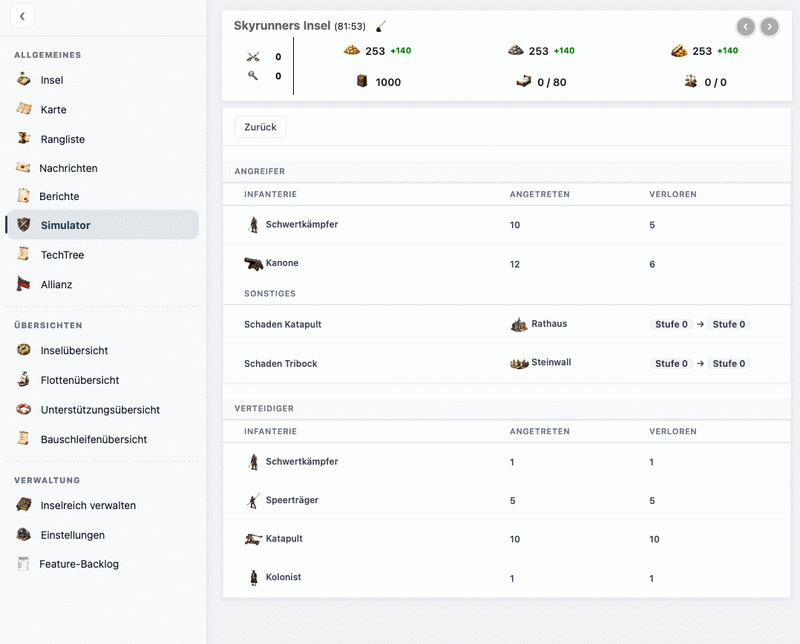
Task: Click the Karte map icon
Action: pos(23,109)
